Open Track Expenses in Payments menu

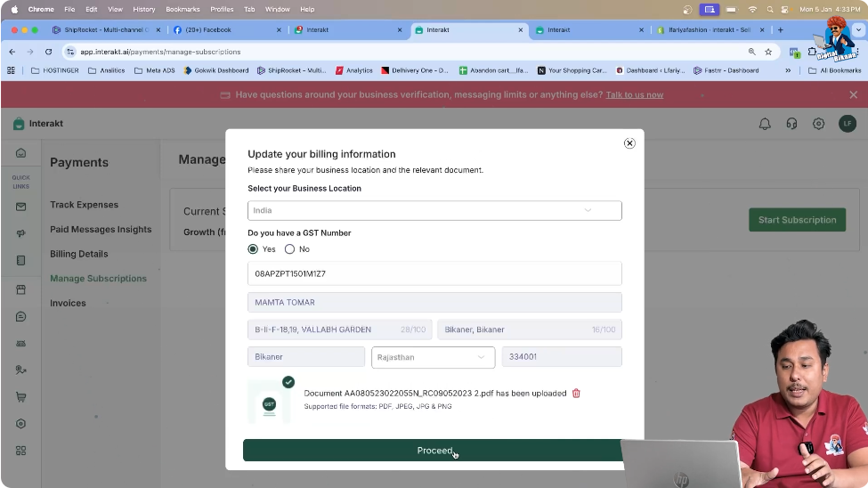[x=85, y=205]
